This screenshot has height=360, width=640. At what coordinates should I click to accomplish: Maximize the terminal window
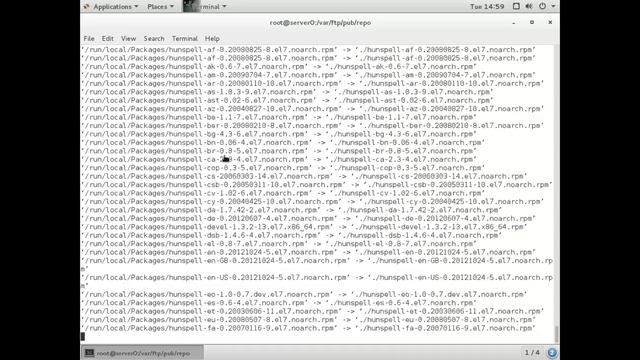(532, 22)
